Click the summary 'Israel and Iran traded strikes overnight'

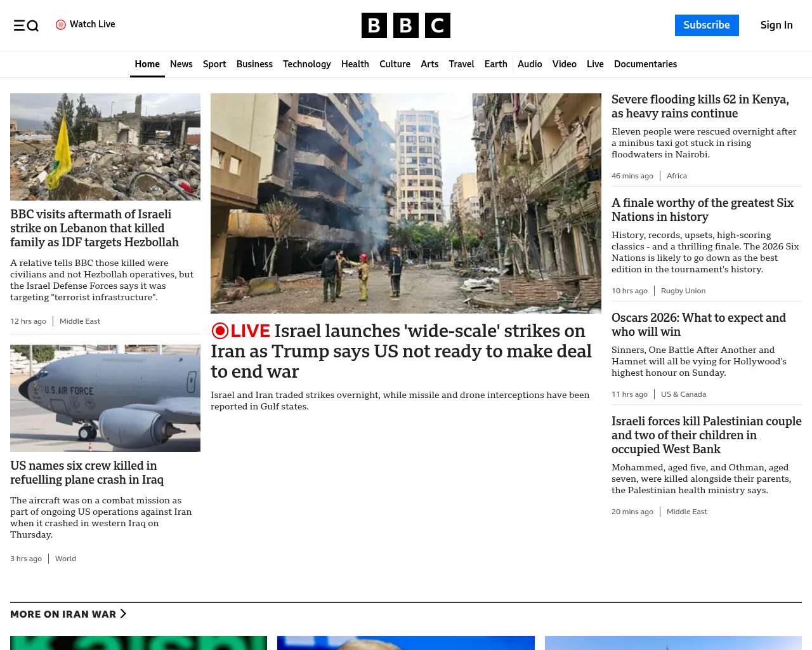[400, 401]
